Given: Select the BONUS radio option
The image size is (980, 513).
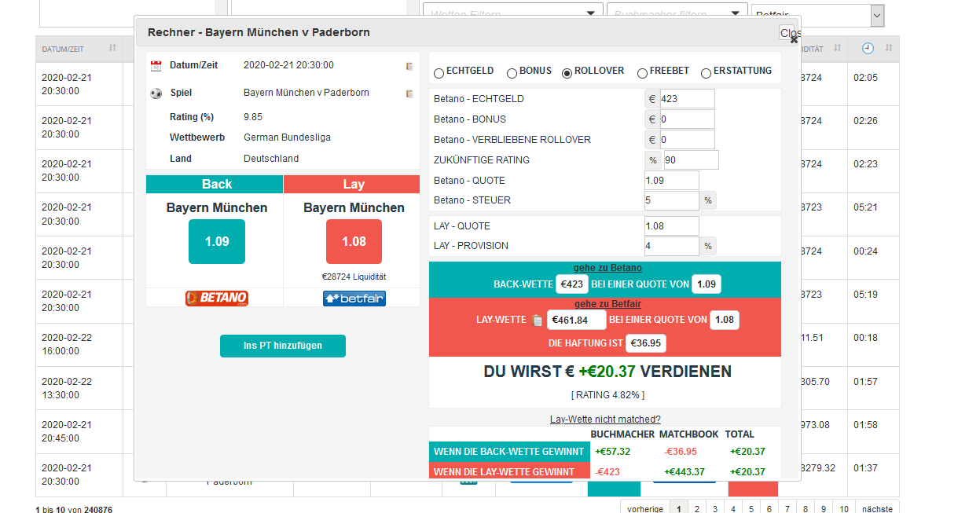Looking at the screenshot, I should pyautogui.click(x=512, y=72).
